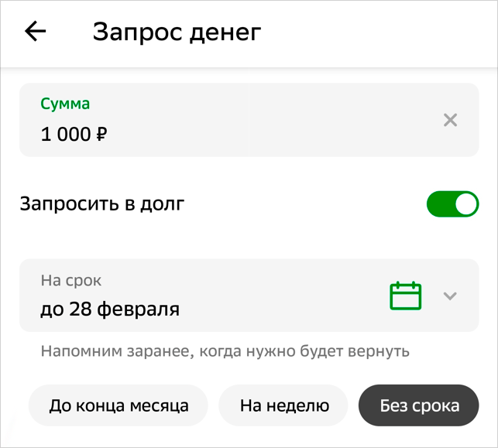This screenshot has height=448, width=498.
Task: Click the ₽ currency symbol
Action: click(101, 135)
